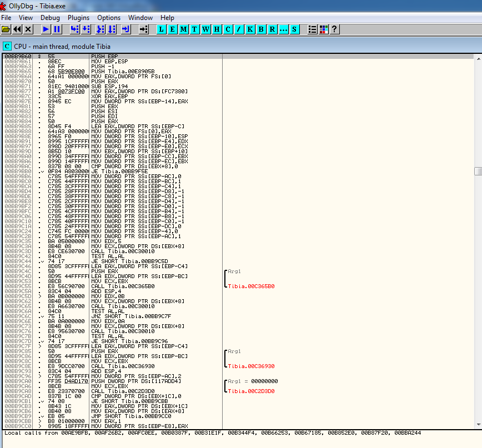Show Handles with H button
This screenshot has width=482, height=448.
tap(217, 29)
